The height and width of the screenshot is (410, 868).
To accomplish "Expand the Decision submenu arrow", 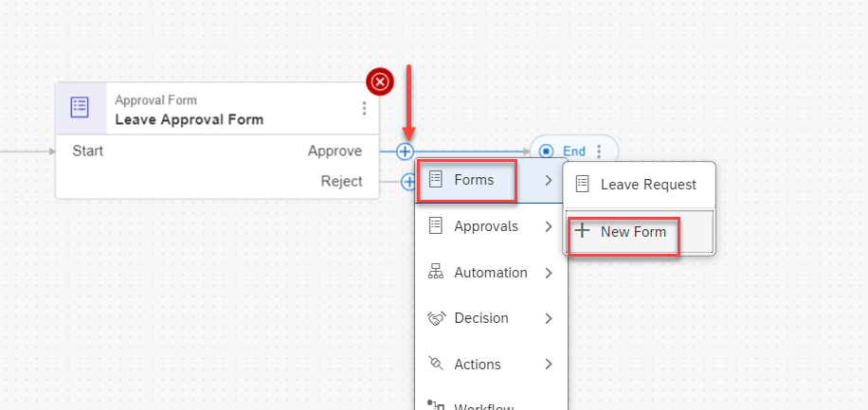I will tap(549, 319).
